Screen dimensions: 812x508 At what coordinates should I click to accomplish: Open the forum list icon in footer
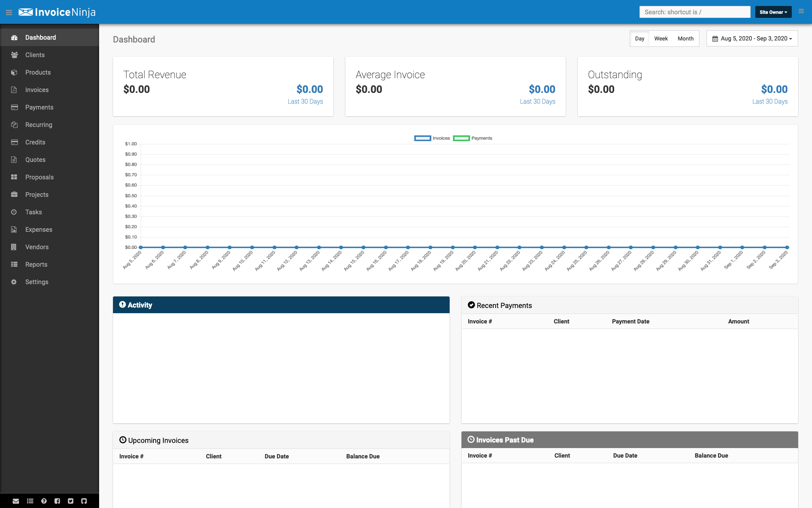tap(30, 501)
